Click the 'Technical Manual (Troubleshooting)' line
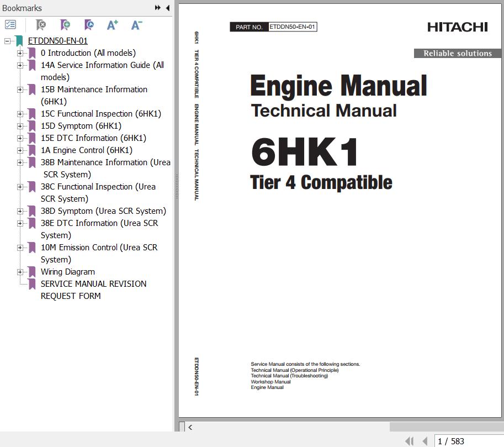 (289, 376)
